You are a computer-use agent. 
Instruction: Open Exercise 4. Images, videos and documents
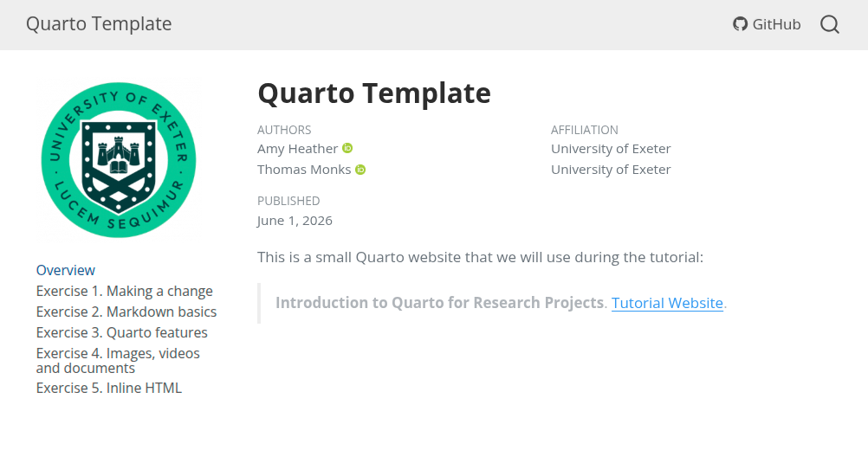point(118,361)
